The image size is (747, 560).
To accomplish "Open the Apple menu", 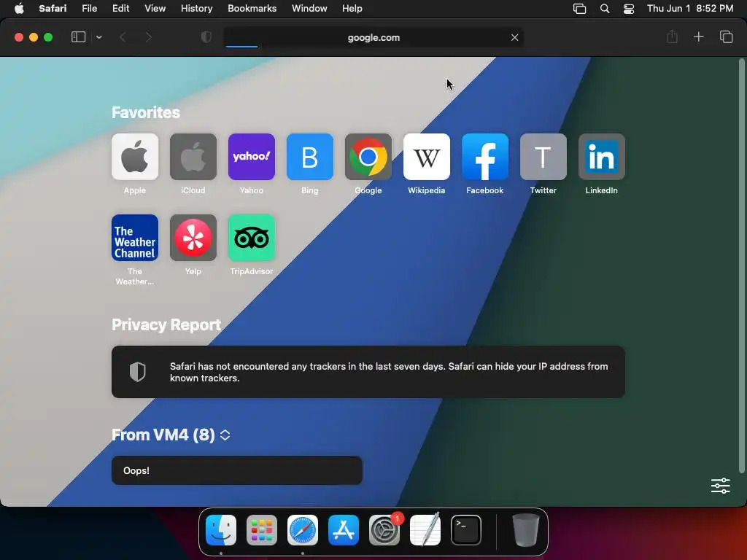I will [x=19, y=9].
